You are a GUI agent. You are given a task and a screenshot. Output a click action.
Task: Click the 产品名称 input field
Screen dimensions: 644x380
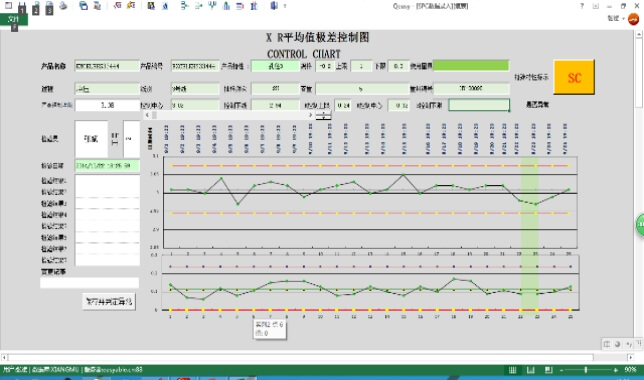point(107,66)
